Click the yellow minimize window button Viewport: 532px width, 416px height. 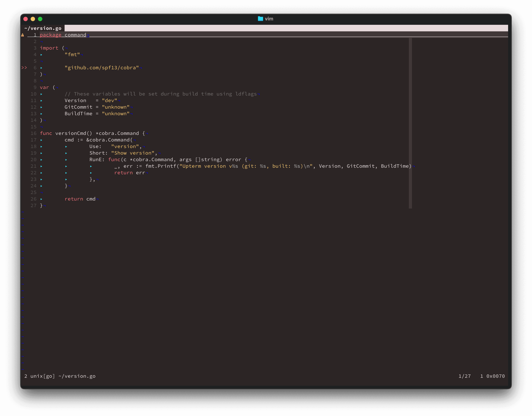(x=33, y=19)
